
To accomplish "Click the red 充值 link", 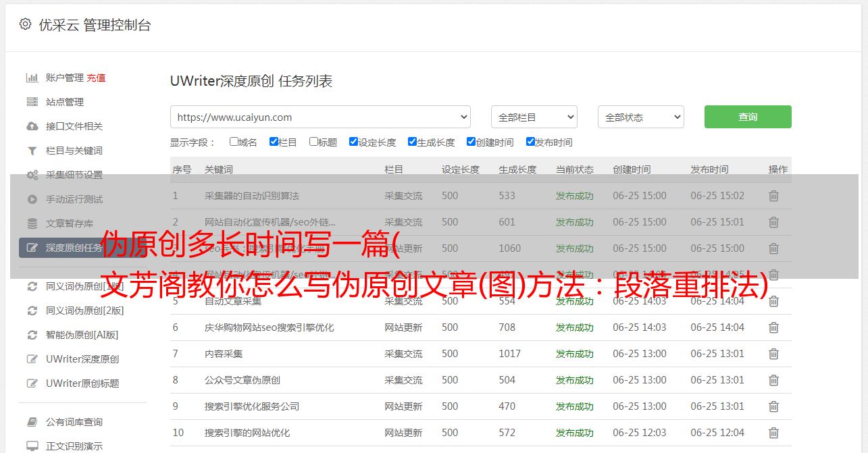I will 96,78.
